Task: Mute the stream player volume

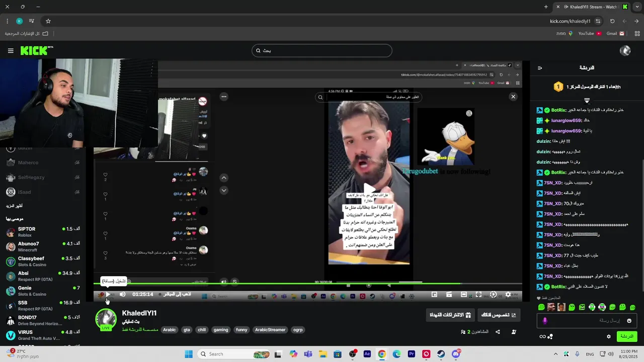Action: tap(122, 294)
